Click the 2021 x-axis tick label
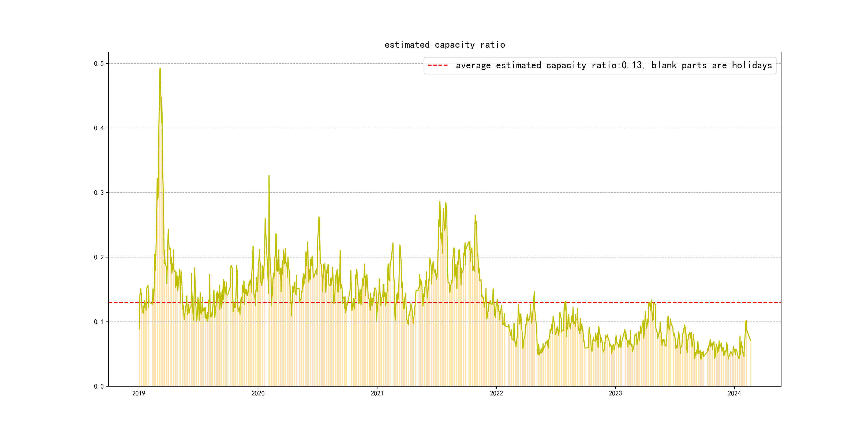 click(x=377, y=393)
